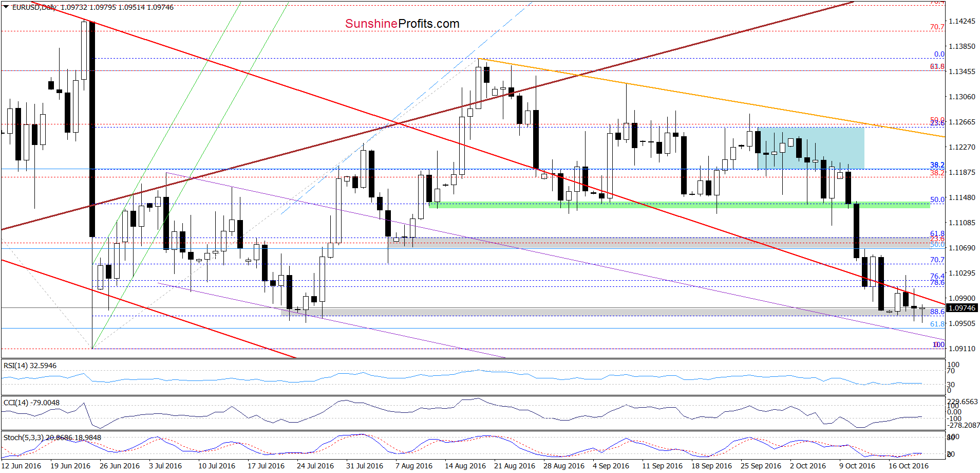Select the RSI(14) 32.5946 indicator label
The width and height of the screenshot is (980, 473).
30,366
